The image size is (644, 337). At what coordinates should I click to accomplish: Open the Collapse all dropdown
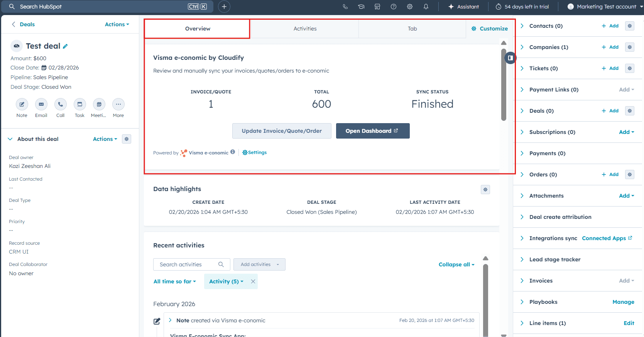pyautogui.click(x=456, y=264)
